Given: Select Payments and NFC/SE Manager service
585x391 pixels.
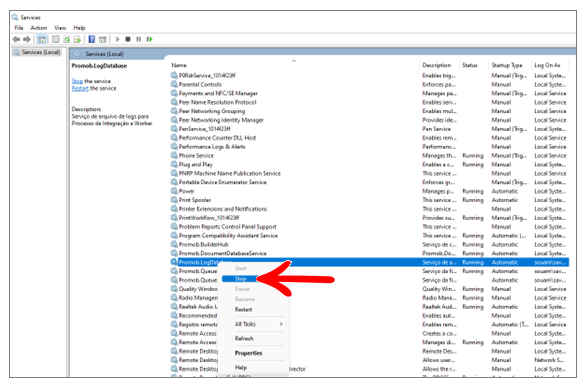Looking at the screenshot, I should point(218,93).
